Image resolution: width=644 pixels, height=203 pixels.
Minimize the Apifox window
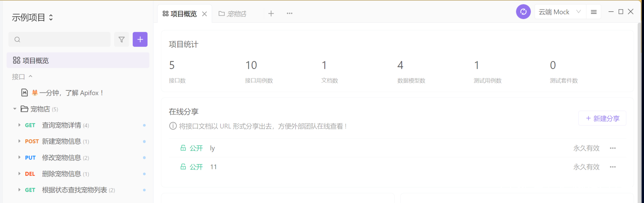click(611, 12)
